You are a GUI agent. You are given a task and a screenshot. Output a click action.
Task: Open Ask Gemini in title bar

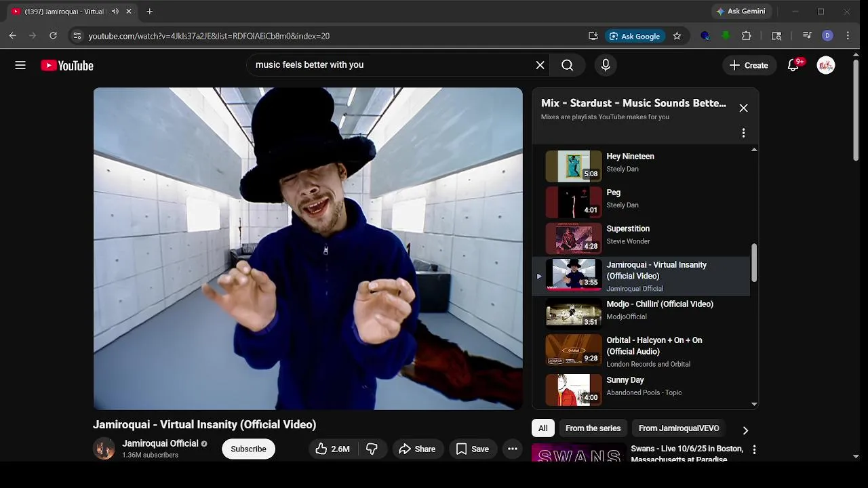pyautogui.click(x=741, y=12)
